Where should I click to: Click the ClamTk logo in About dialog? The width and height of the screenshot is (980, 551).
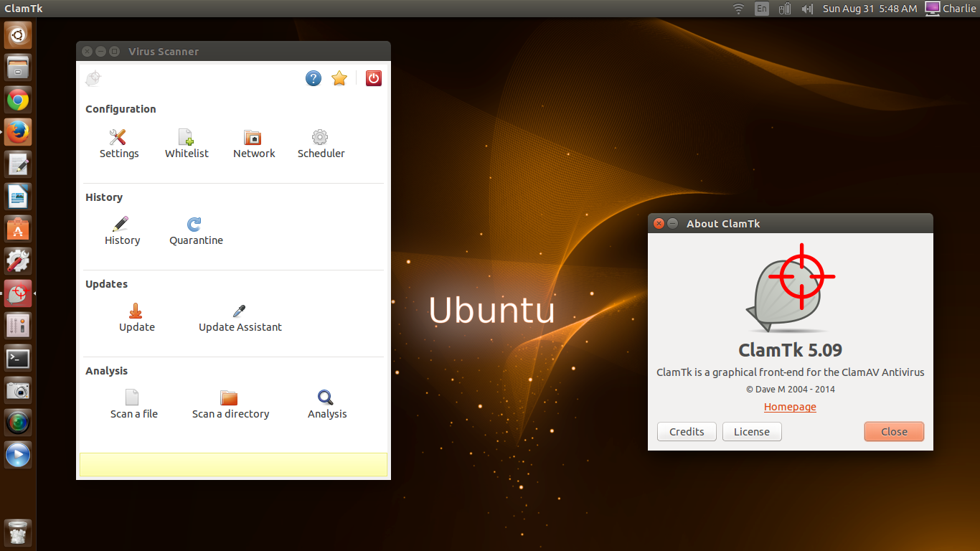coord(790,288)
